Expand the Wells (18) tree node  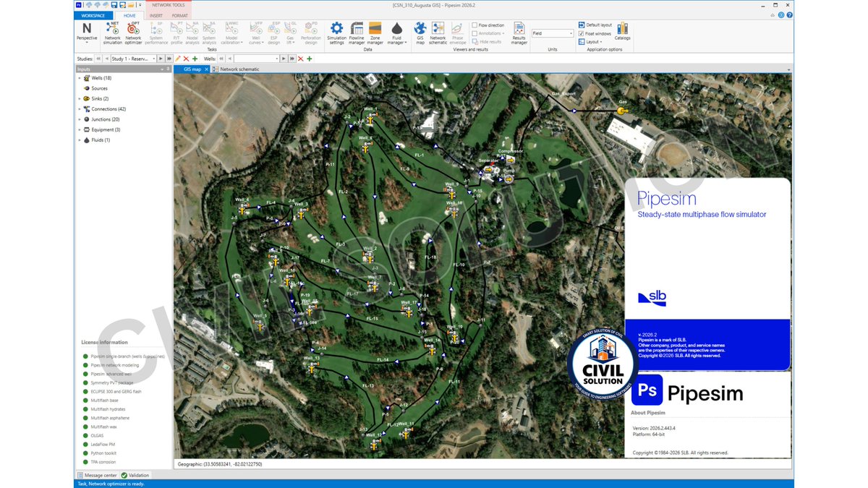80,78
